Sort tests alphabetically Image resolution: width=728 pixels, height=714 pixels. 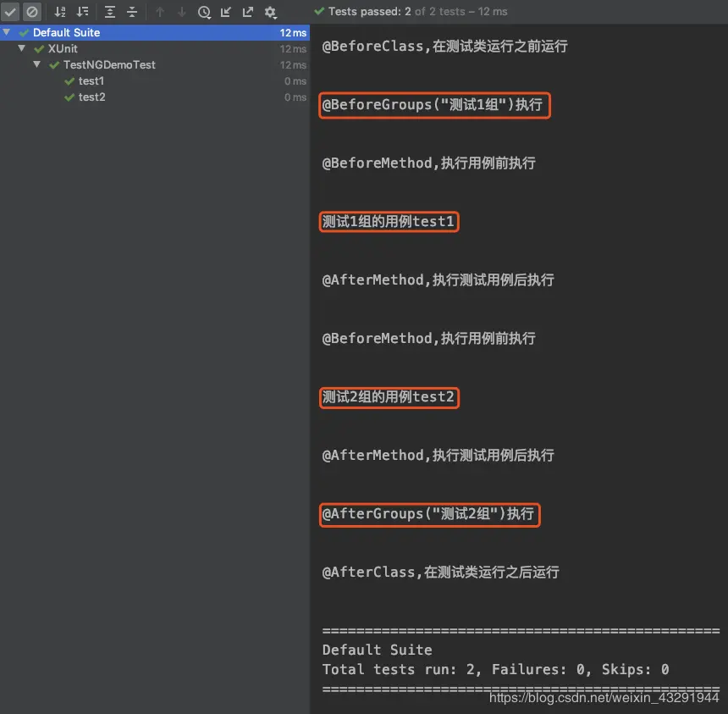(x=60, y=12)
